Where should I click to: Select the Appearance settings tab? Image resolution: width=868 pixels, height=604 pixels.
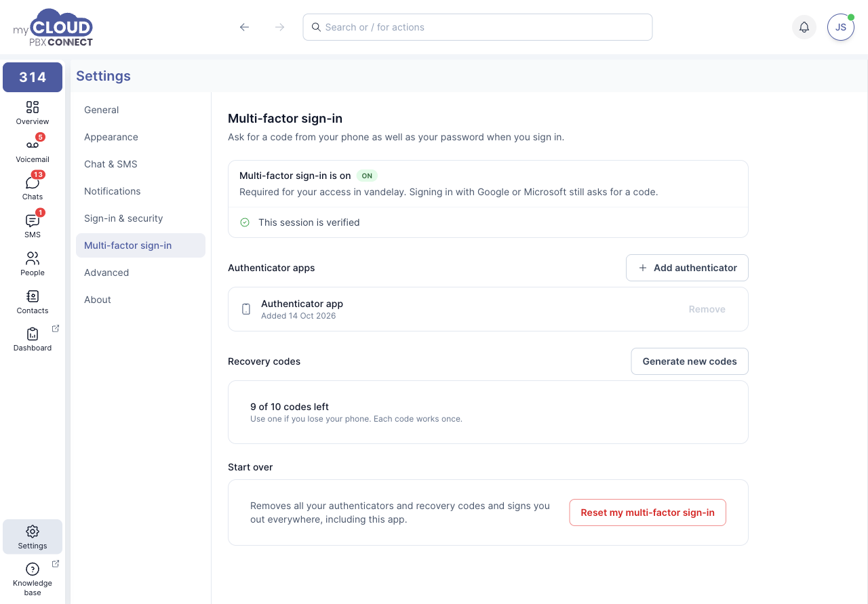(140, 137)
